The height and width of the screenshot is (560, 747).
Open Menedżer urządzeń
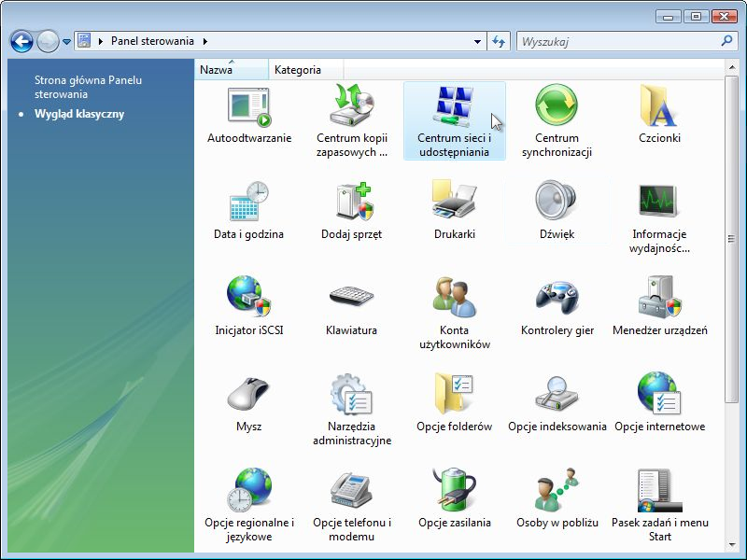tap(659, 307)
